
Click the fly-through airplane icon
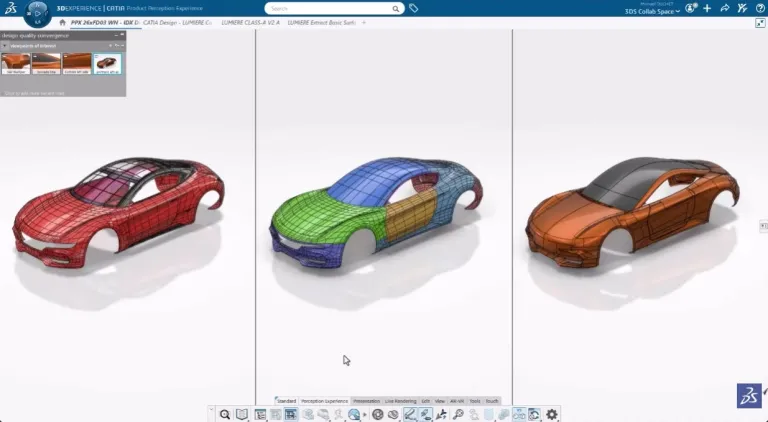coord(442,414)
